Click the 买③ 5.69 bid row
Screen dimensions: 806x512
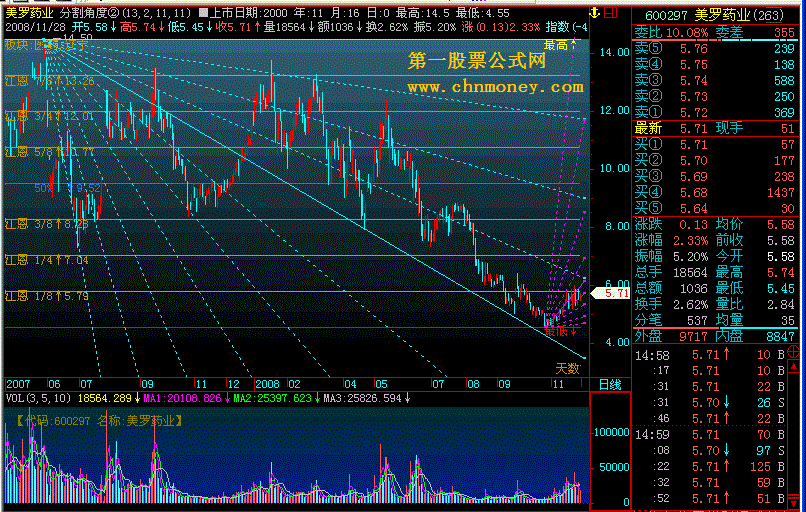[715, 177]
